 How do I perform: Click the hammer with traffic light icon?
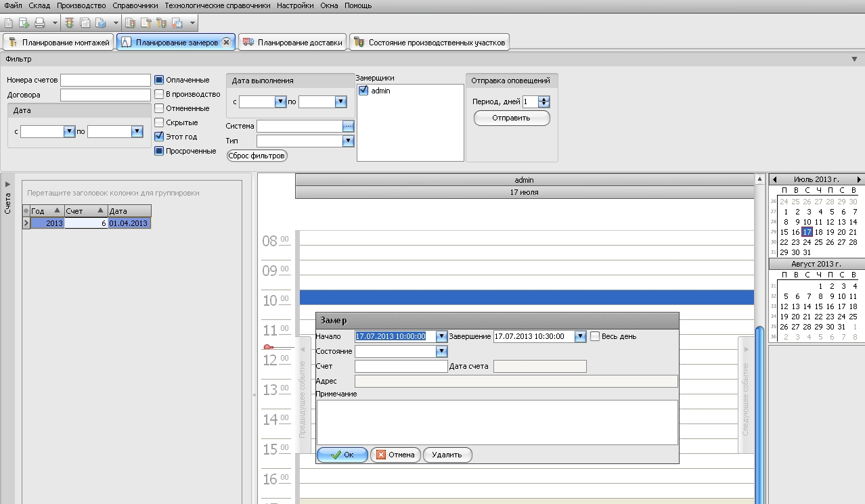pos(161,23)
